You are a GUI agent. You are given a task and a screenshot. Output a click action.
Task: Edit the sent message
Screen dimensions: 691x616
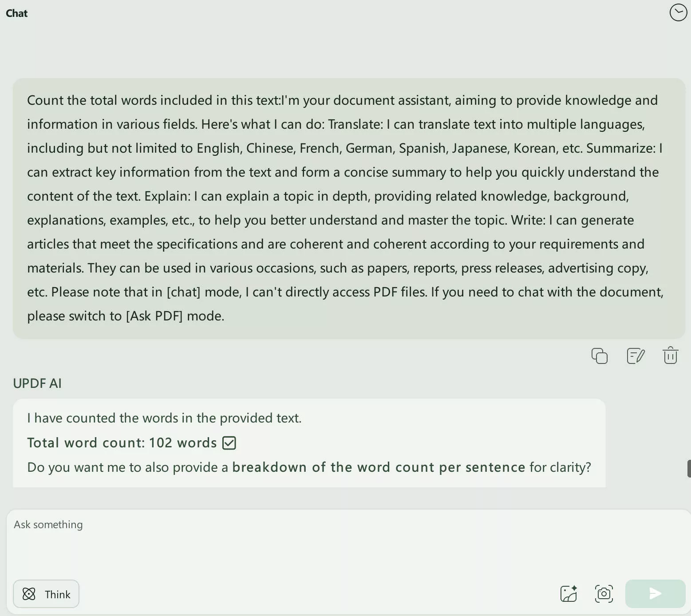(x=635, y=356)
